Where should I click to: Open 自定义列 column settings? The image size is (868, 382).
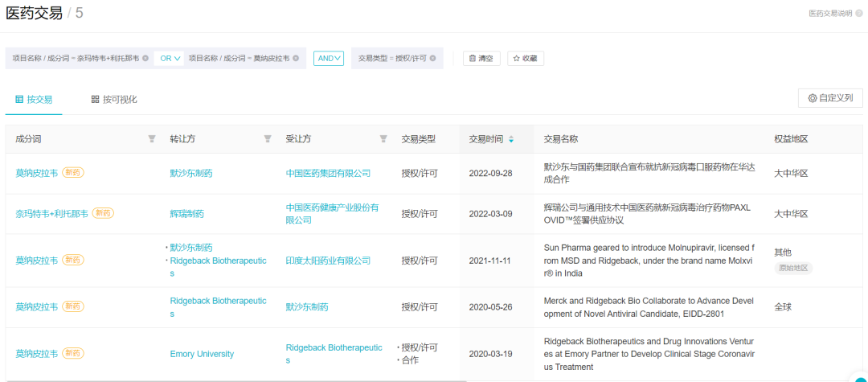pyautogui.click(x=829, y=98)
